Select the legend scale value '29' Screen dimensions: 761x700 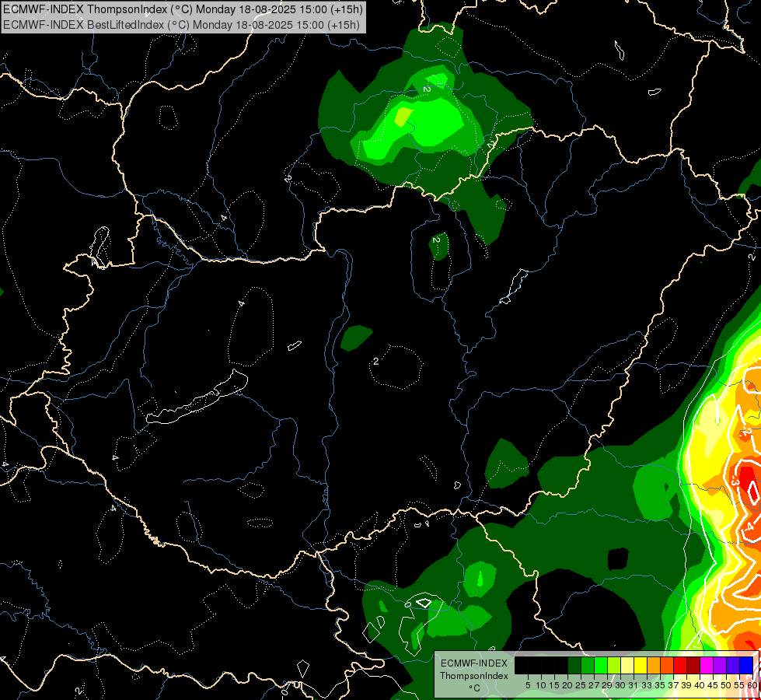[x=608, y=685]
